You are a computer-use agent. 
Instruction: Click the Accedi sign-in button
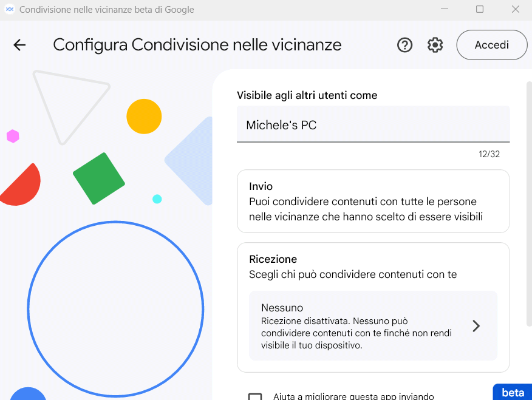click(492, 45)
